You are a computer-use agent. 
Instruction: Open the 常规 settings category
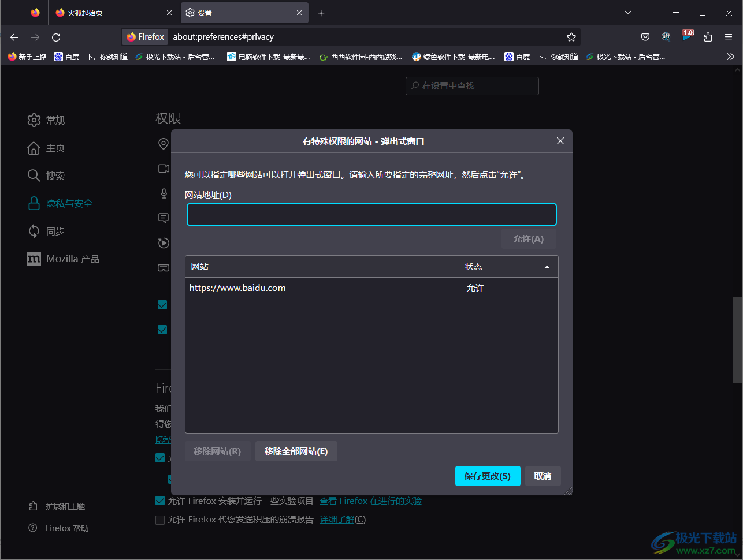coord(46,120)
